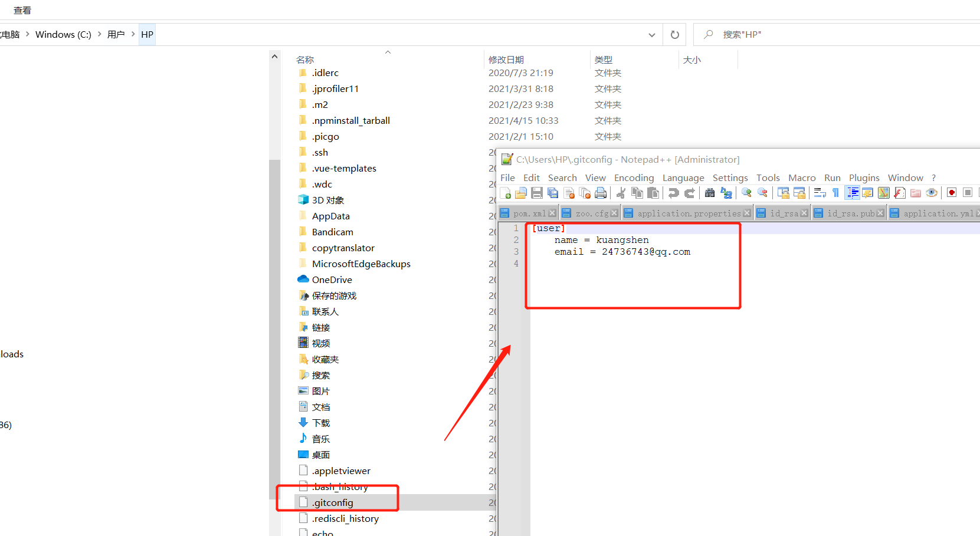Switch to the id_rsa.pub tab
Image resolution: width=980 pixels, height=536 pixels.
[x=851, y=213]
